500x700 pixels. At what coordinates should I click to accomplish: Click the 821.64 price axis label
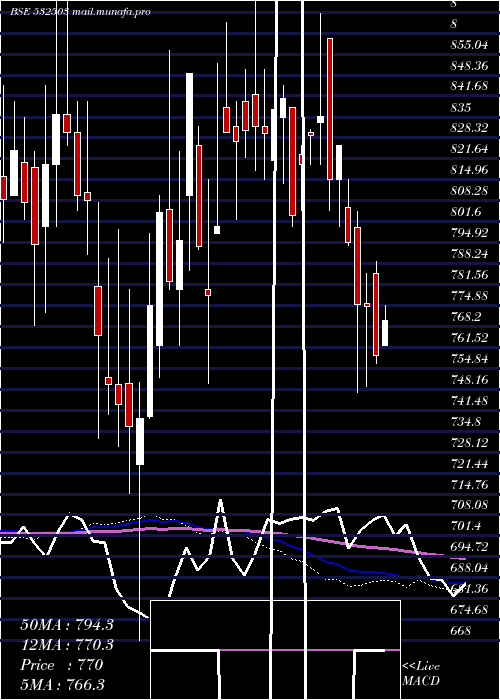(471, 149)
